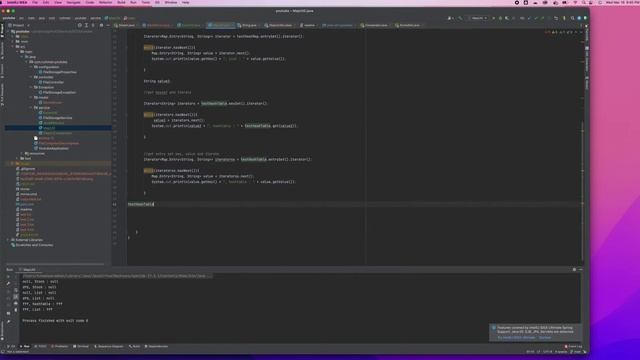
Task: Open the Refactor menu
Action: tap(105, 2)
